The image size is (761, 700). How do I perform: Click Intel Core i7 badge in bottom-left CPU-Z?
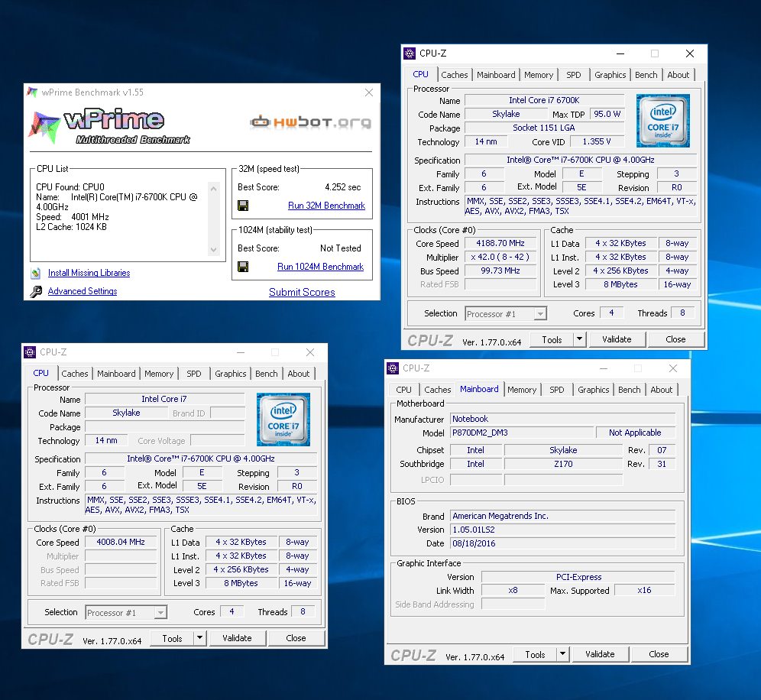(x=283, y=420)
